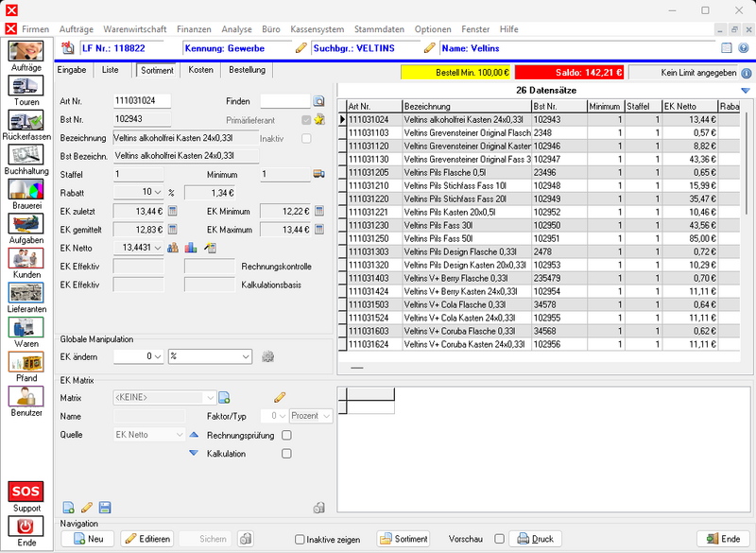Open calculator icon beside EK Maximum
Screen dimensions: 756x553
pyautogui.click(x=319, y=229)
